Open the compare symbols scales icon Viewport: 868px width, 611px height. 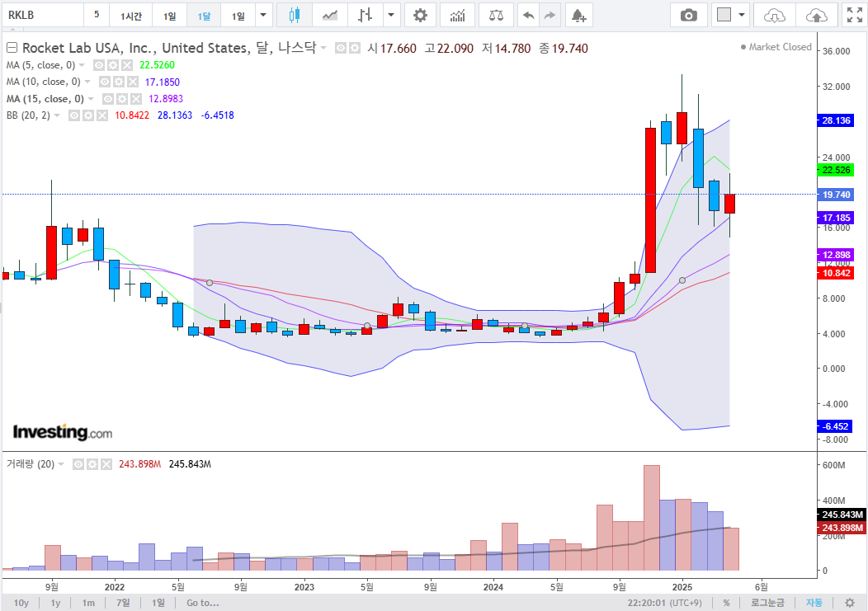[496, 15]
